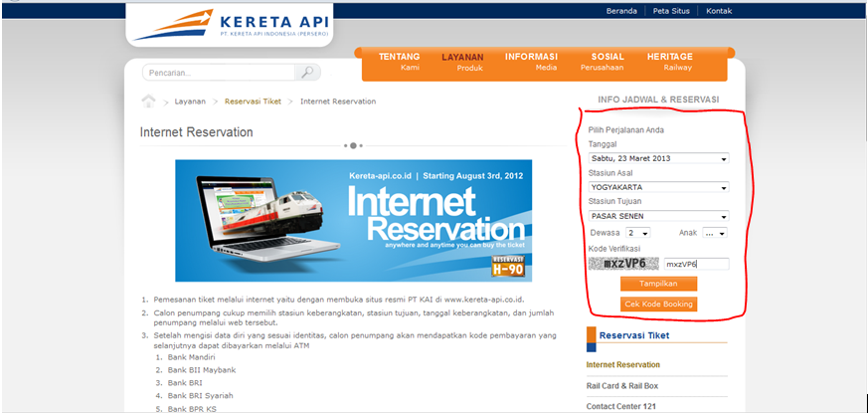
Task: Click the Kode Verifikasi input field
Action: pos(696,264)
